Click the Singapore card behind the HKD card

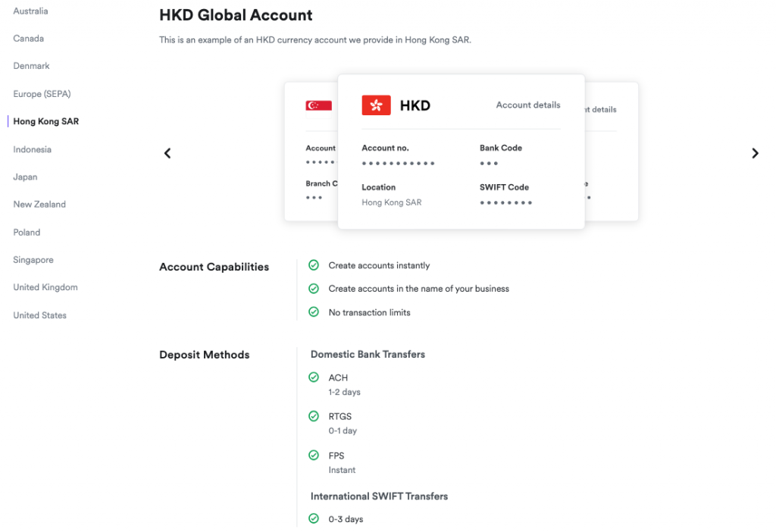[x=311, y=152]
